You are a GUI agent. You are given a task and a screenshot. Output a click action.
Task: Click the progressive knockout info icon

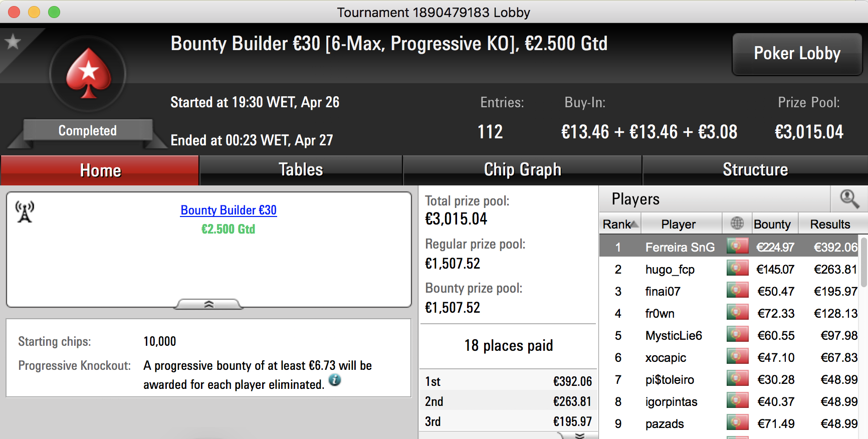click(x=335, y=380)
